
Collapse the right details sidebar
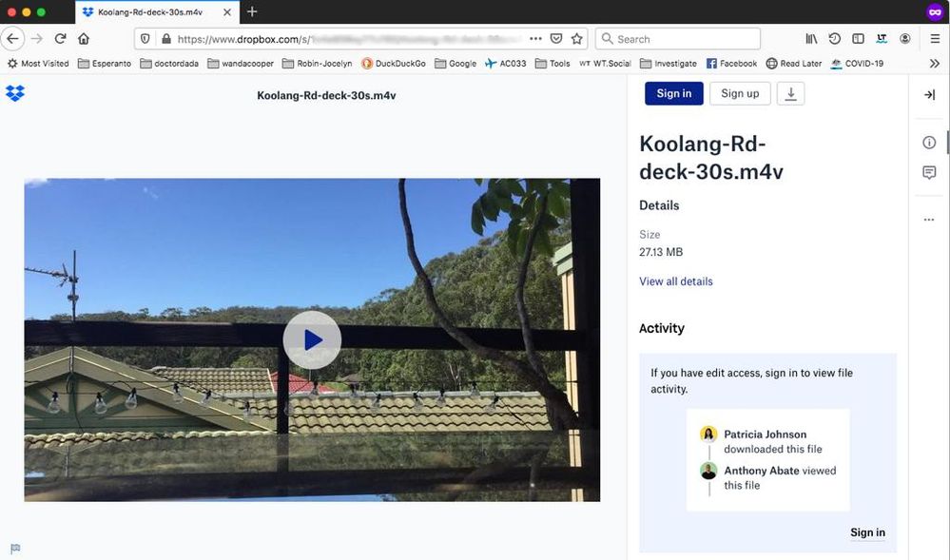[x=929, y=95]
